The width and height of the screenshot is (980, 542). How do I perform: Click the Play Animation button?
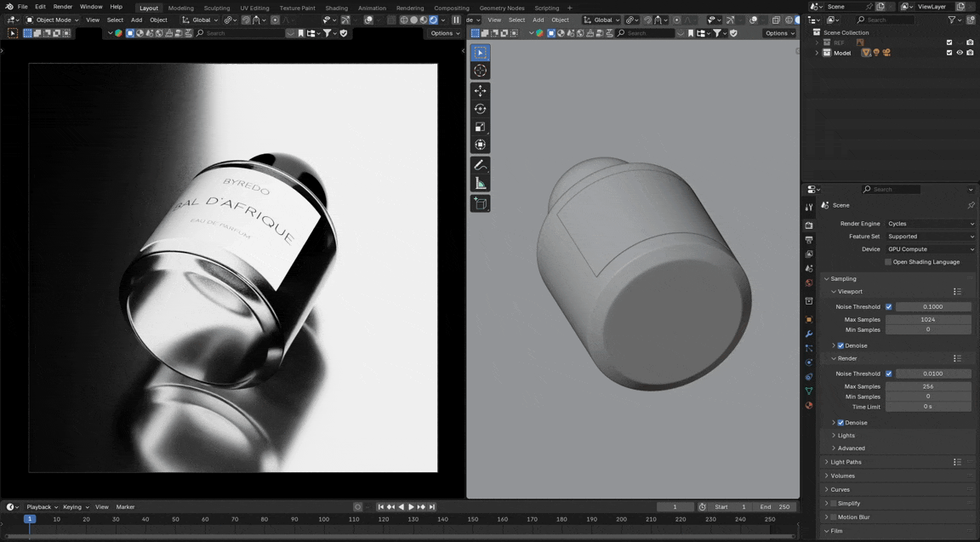click(411, 507)
